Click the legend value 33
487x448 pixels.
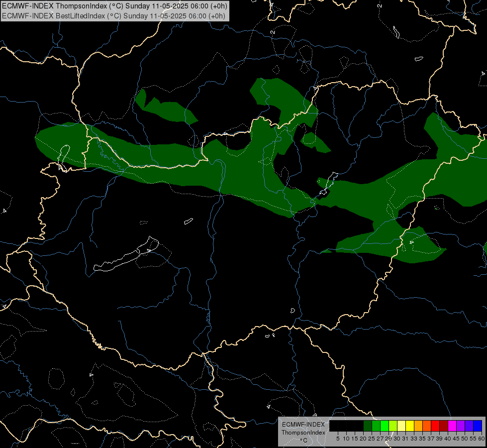click(414, 439)
